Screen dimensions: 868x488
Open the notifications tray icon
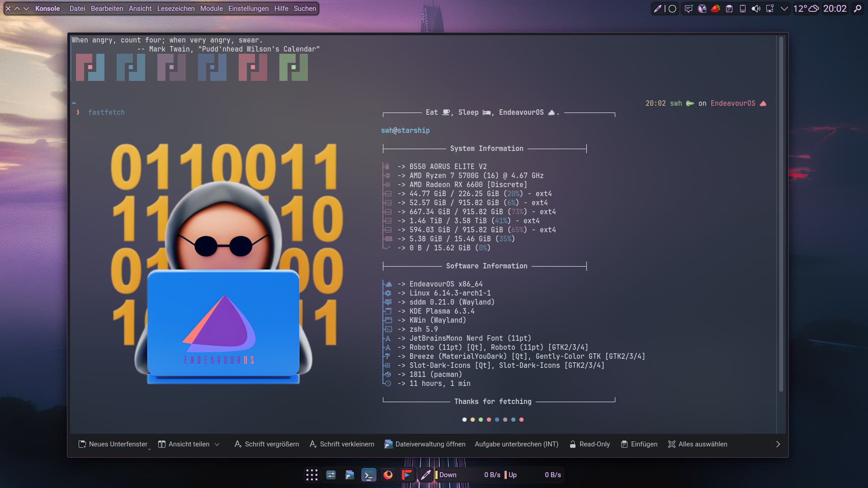[x=689, y=9]
